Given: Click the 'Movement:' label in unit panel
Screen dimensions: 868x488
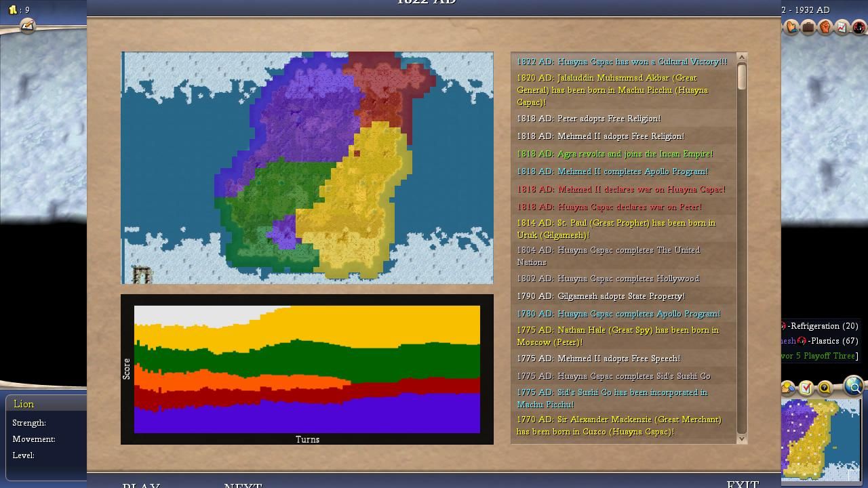Looking at the screenshot, I should pos(34,439).
